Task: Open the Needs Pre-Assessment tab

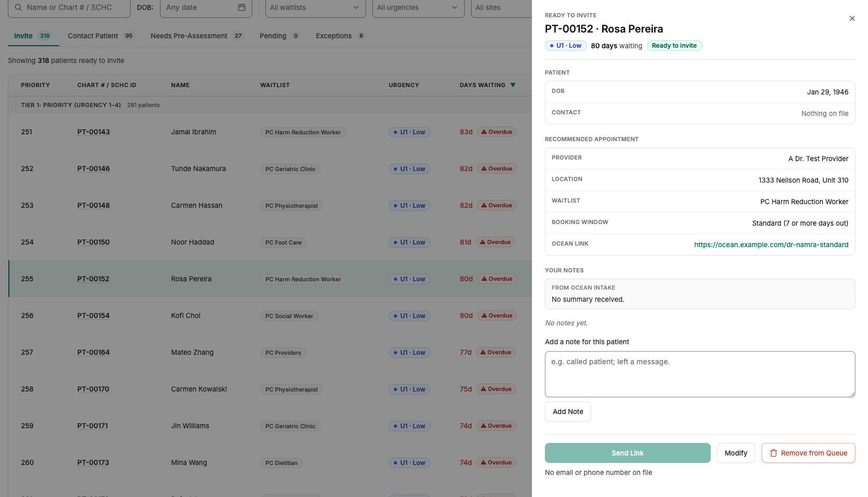Action: (197, 36)
